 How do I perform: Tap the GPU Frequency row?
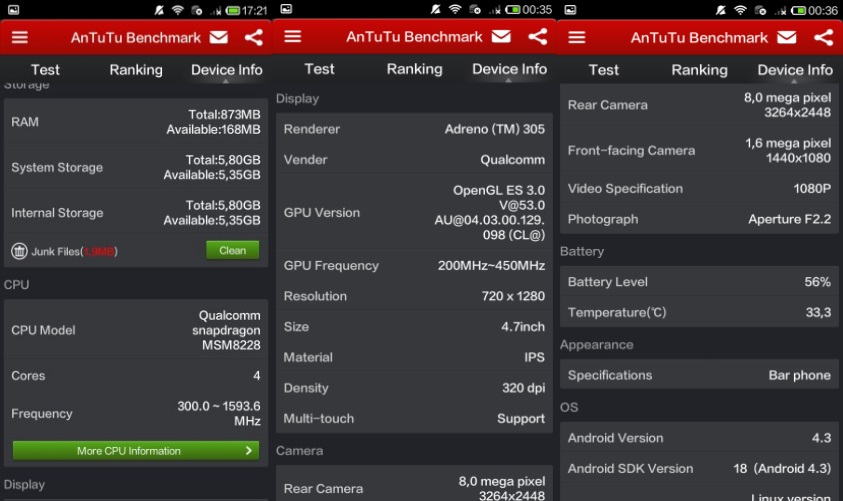point(413,266)
